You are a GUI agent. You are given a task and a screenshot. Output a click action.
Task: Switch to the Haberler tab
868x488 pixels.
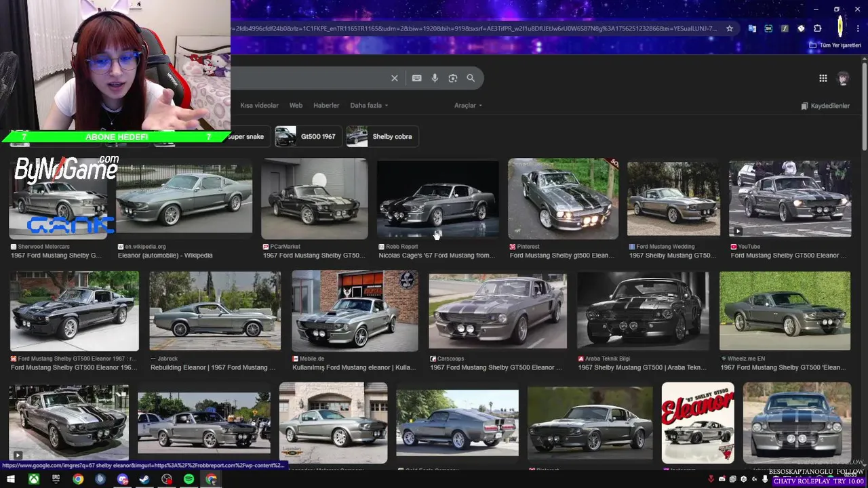(x=326, y=106)
